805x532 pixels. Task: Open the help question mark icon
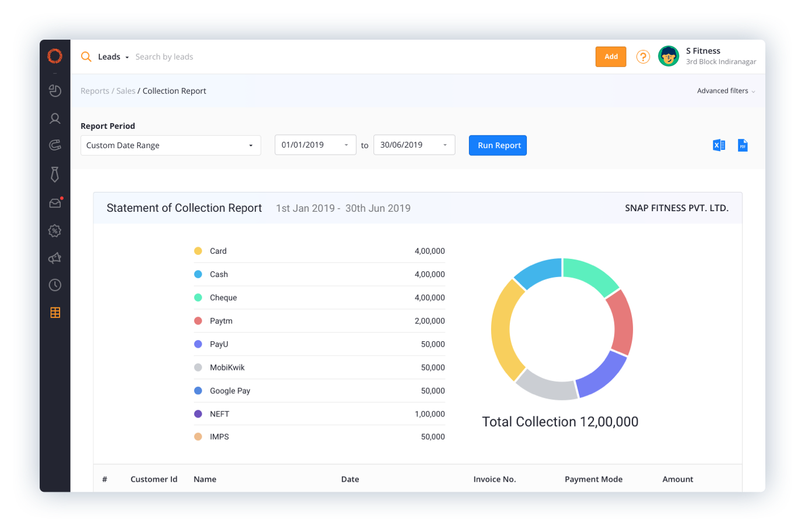[643, 57]
